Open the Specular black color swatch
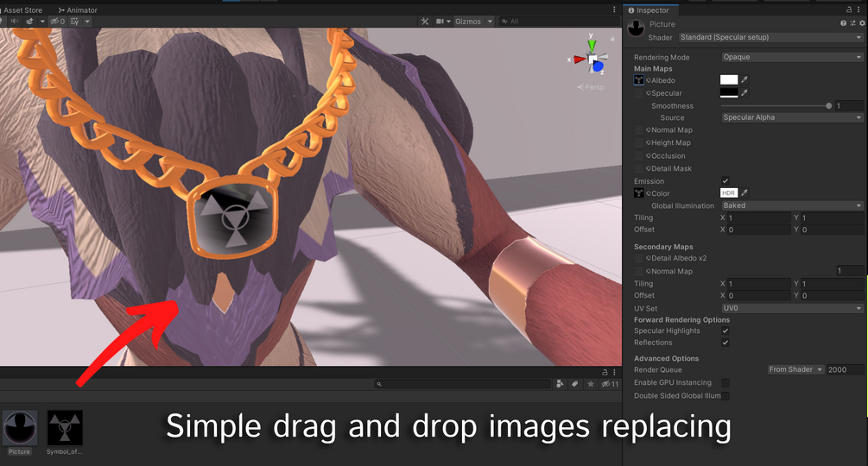 pyautogui.click(x=729, y=93)
